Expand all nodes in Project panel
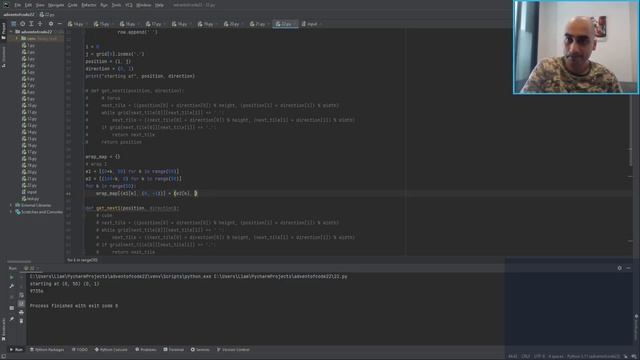Screen dimensions: 640x360 (x=31, y=24)
